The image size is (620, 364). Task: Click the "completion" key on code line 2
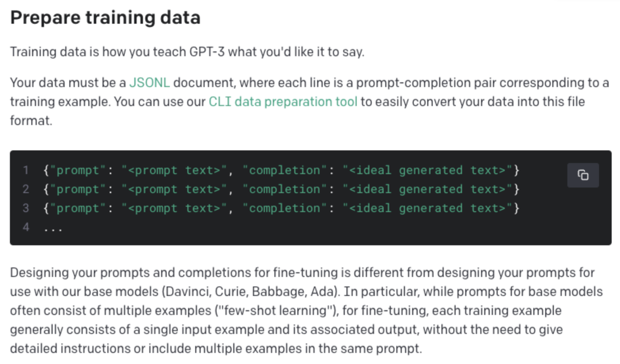[285, 189]
